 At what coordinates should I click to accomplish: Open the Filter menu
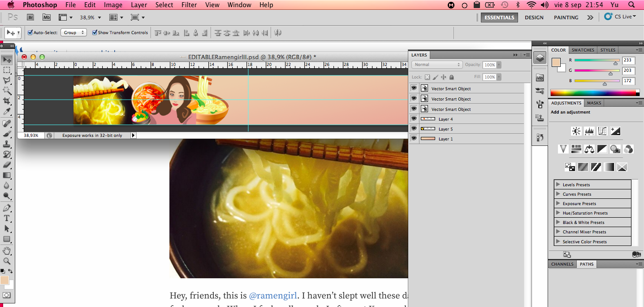coord(189,5)
